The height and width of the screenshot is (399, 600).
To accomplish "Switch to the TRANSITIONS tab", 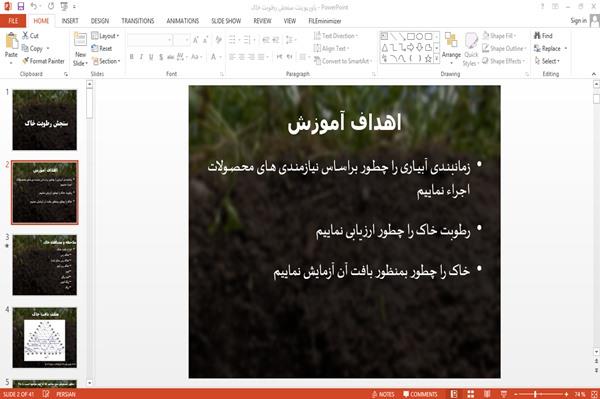I will [138, 21].
